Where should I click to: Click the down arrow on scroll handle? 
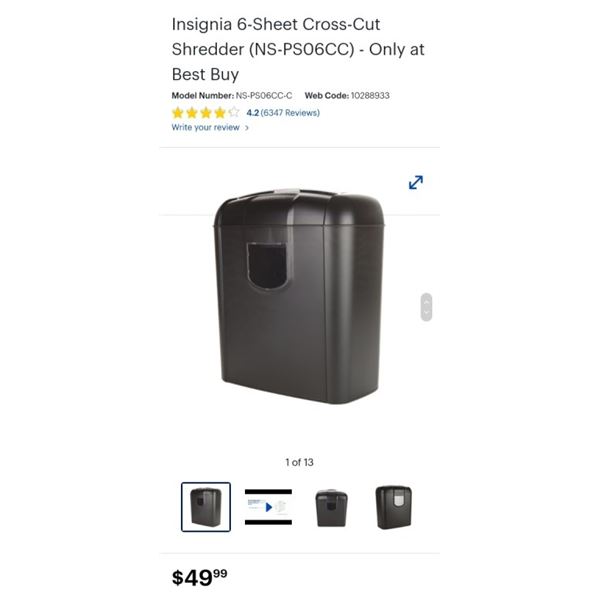pos(426,313)
